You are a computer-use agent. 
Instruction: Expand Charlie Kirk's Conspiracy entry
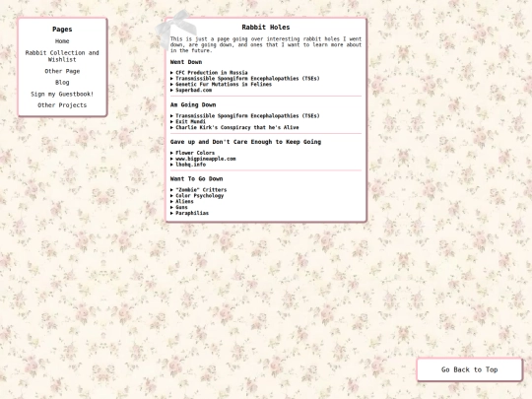(x=234, y=127)
